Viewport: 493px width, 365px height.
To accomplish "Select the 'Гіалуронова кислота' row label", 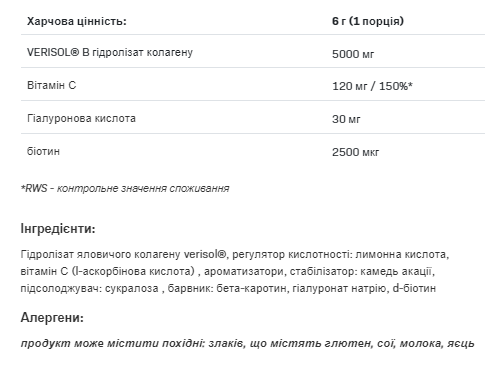I will (x=81, y=118).
